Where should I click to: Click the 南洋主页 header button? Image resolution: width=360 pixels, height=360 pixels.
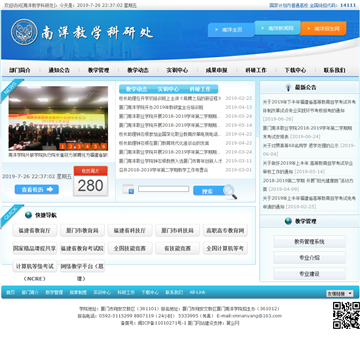point(231,30)
